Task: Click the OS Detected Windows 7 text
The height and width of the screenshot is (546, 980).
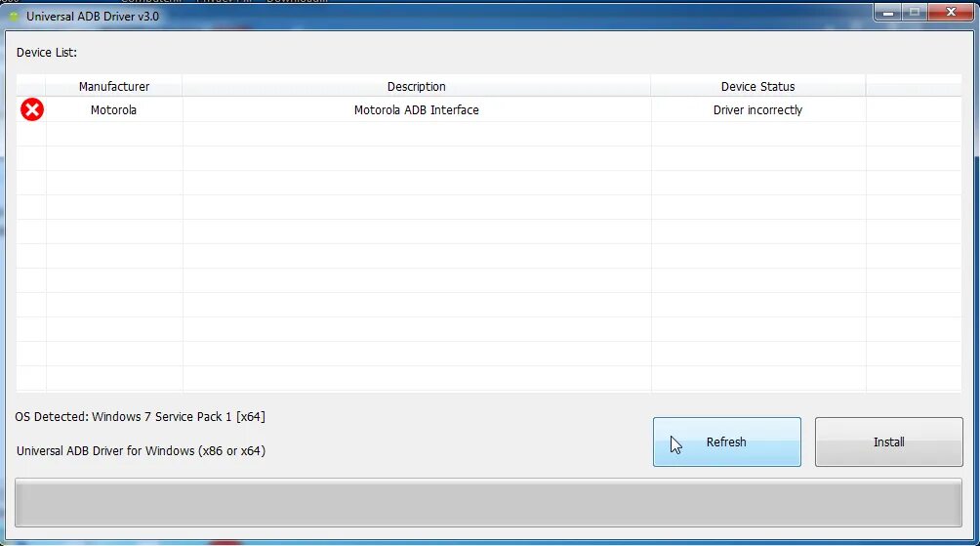Action: pos(140,416)
